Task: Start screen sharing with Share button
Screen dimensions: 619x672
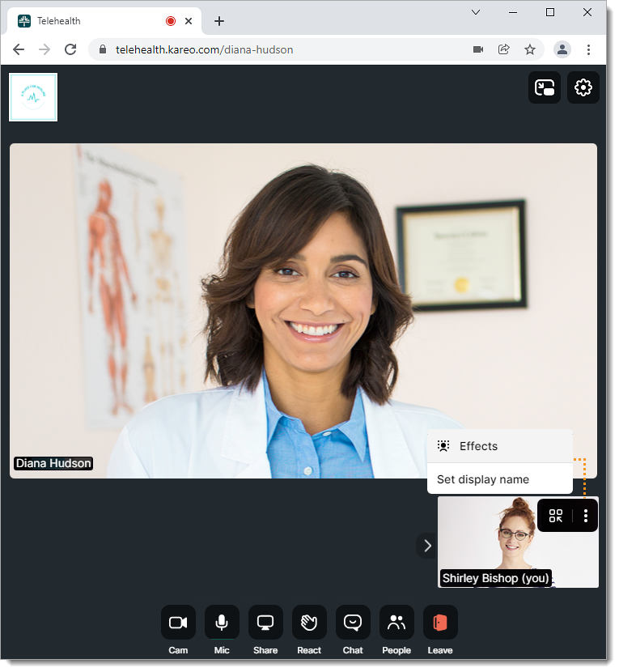Action: 265,622
